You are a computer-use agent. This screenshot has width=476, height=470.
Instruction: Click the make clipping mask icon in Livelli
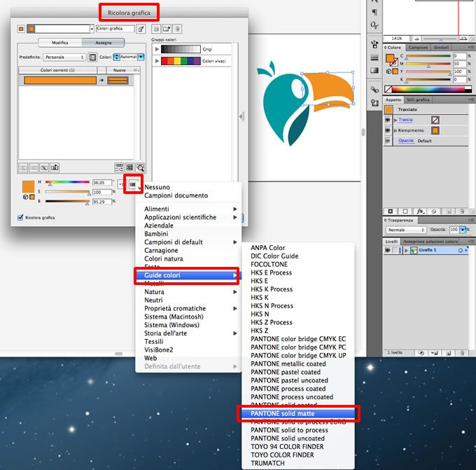tap(421, 353)
